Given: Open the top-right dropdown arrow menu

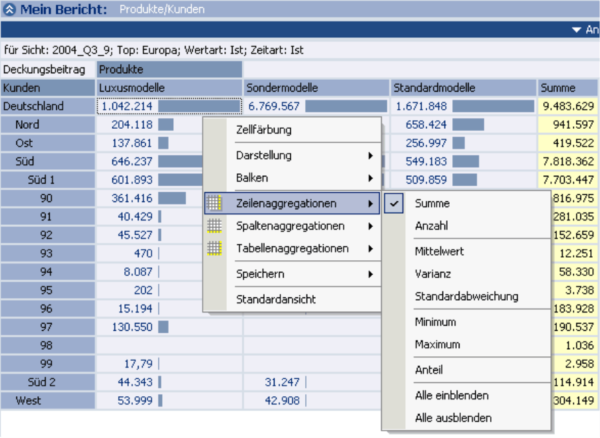Looking at the screenshot, I should pos(578,30).
